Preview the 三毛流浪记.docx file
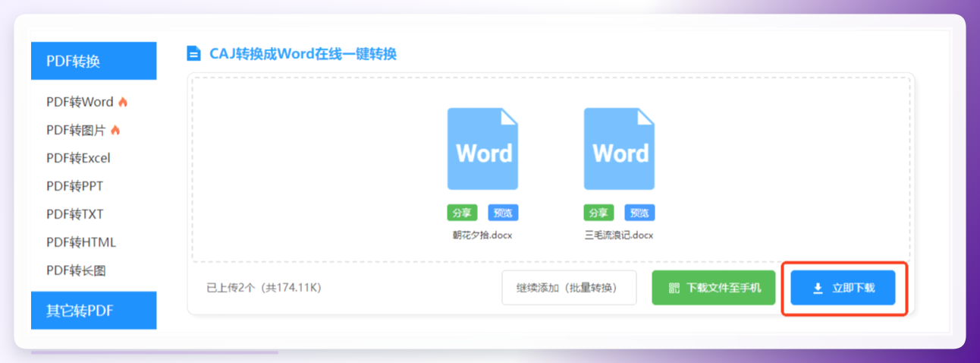The height and width of the screenshot is (363, 980). tap(639, 213)
